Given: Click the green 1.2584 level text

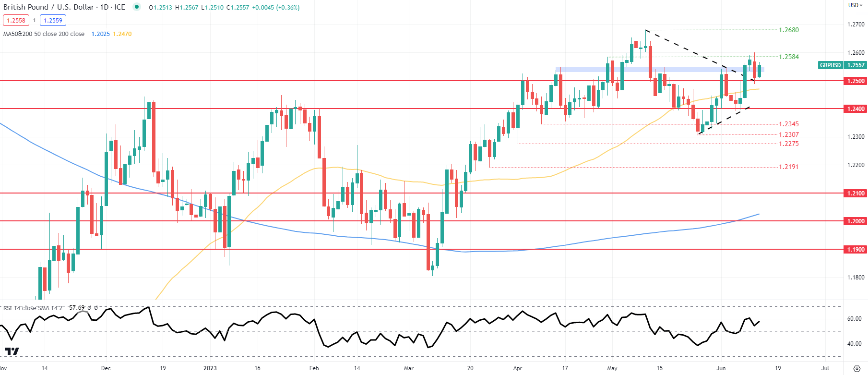Looking at the screenshot, I should pos(789,57).
